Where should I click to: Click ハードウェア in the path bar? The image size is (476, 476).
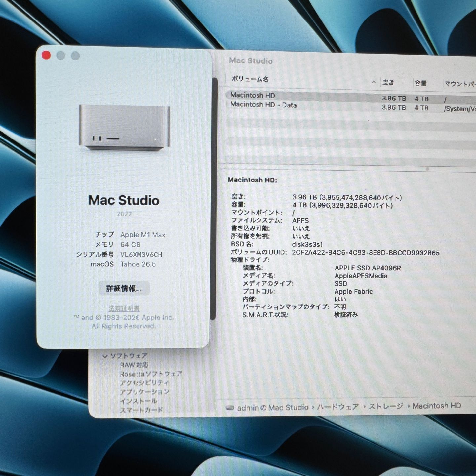338,407
